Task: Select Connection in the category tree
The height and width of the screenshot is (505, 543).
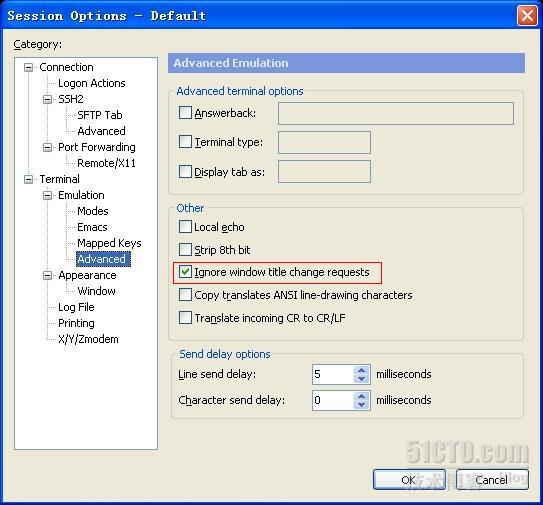Action: pos(66,67)
